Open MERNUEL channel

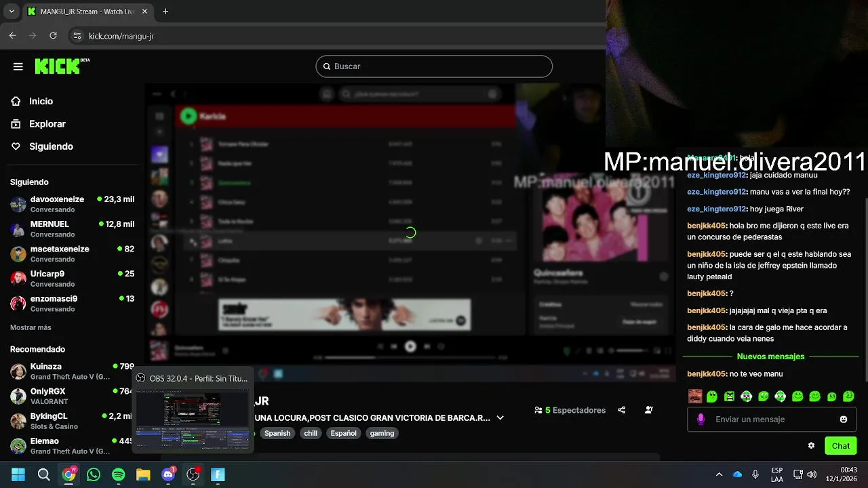pos(72,229)
